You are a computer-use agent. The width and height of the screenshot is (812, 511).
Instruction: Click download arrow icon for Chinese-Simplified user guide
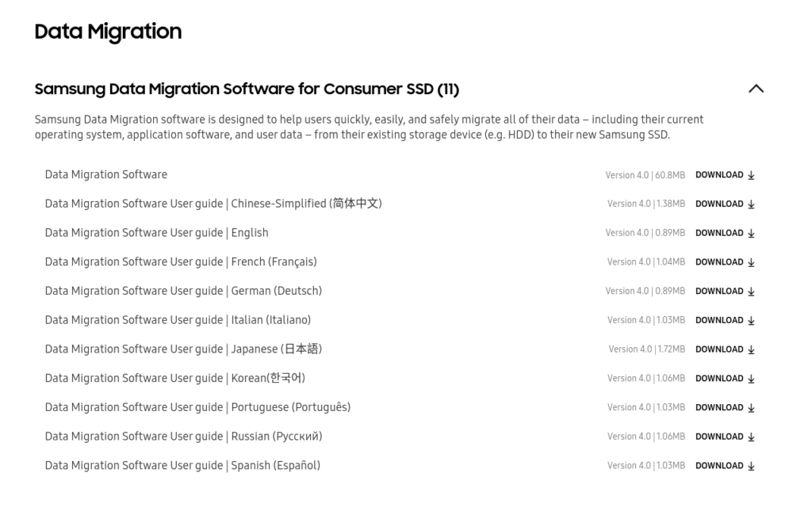point(752,204)
